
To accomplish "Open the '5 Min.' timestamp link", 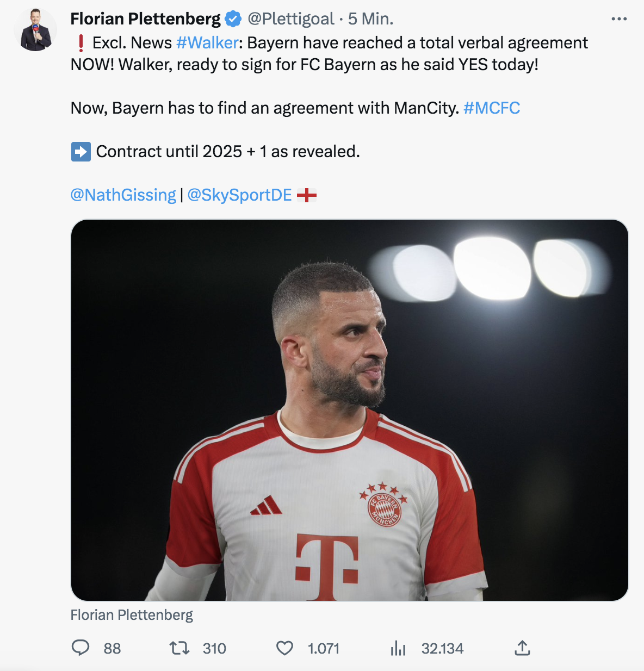I will [x=370, y=19].
